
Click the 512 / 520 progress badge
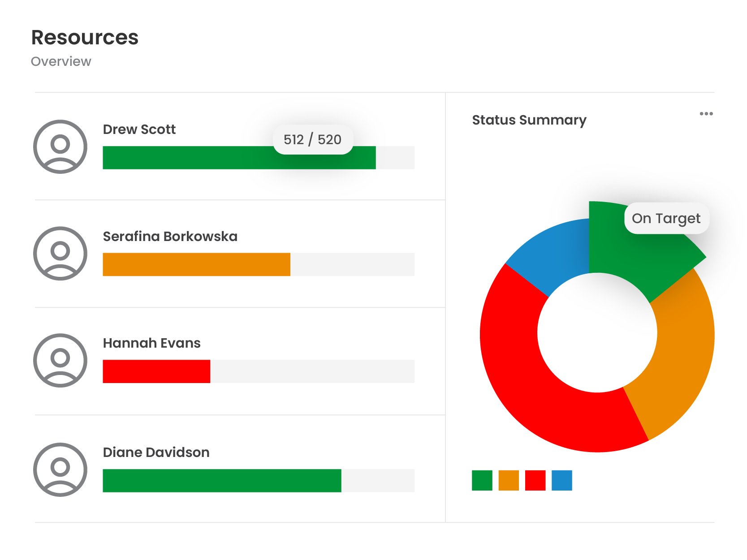[x=312, y=139]
